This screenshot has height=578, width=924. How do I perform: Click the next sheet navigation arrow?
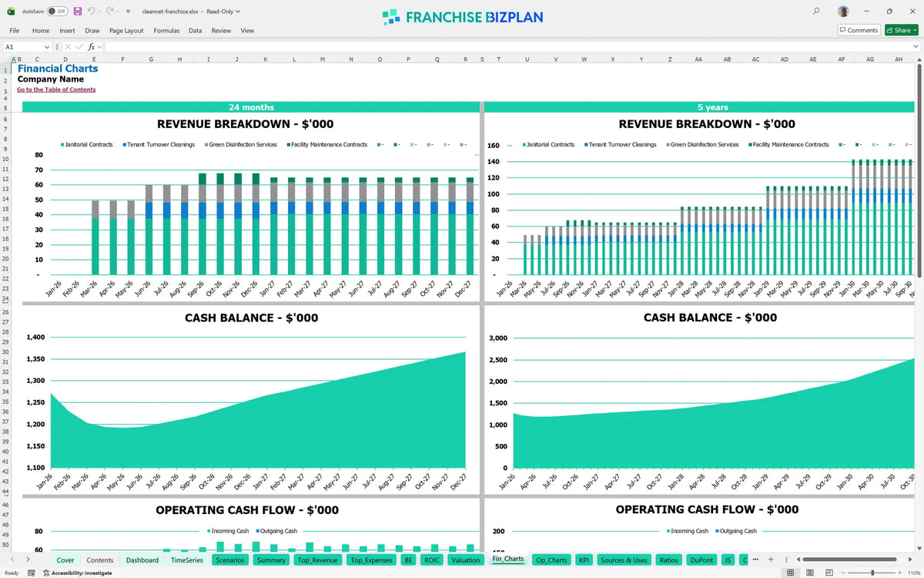click(x=28, y=560)
